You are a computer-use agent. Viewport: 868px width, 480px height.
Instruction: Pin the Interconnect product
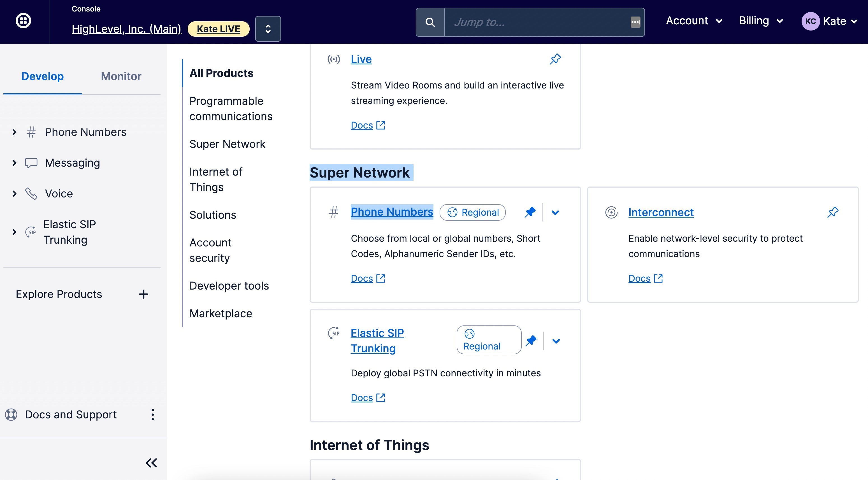pos(833,212)
